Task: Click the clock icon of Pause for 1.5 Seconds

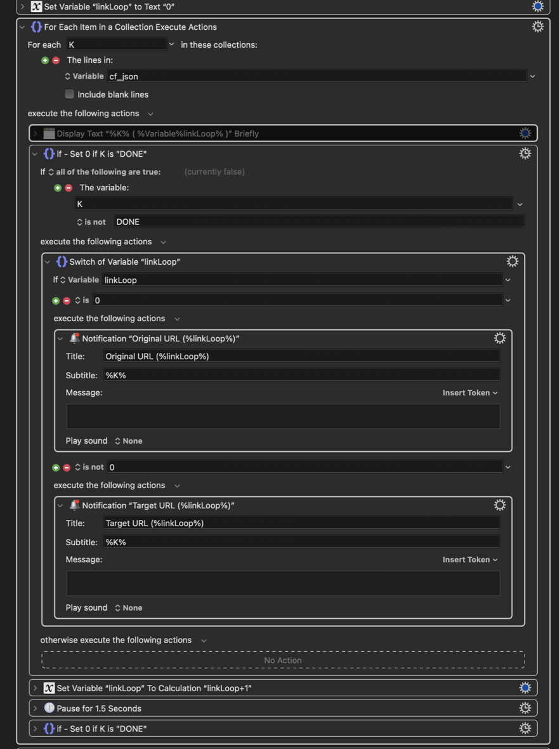Action: coord(49,708)
